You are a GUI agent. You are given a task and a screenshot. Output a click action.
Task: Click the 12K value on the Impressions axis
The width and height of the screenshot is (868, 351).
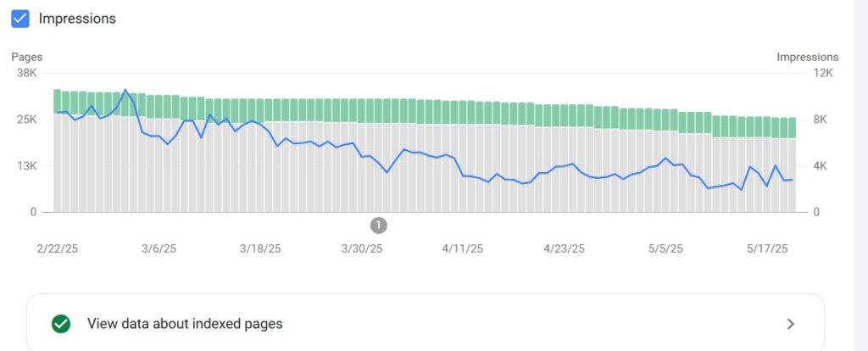pyautogui.click(x=824, y=73)
